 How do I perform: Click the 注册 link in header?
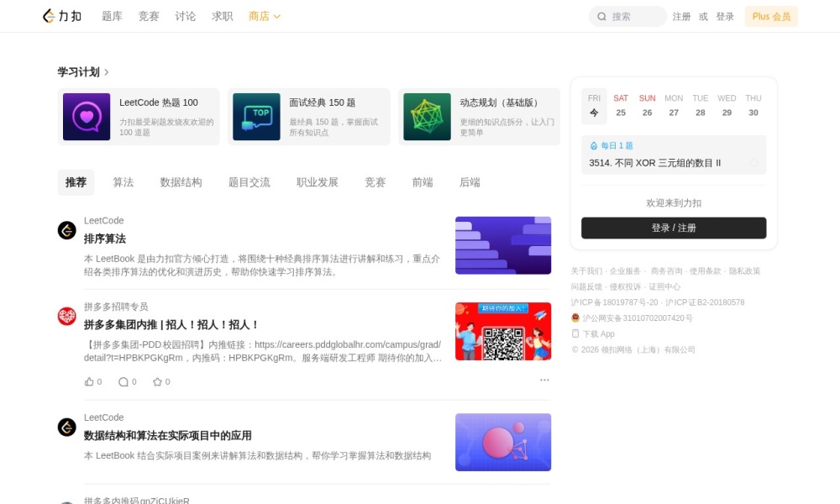pos(681,17)
